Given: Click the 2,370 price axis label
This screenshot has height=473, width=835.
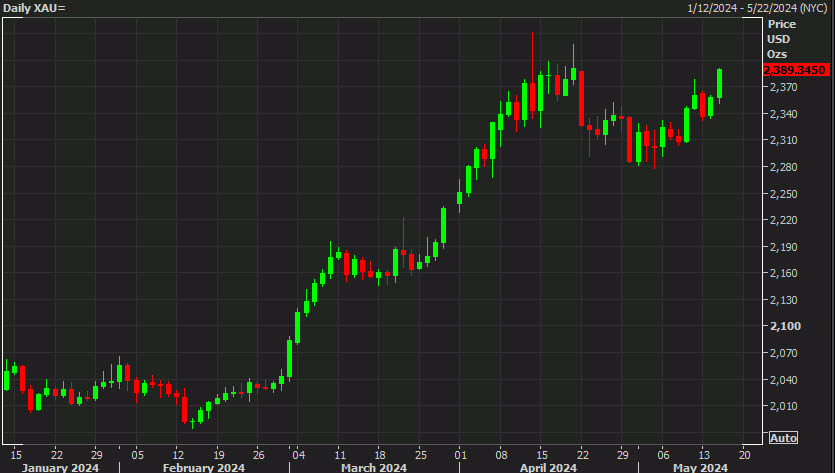Looking at the screenshot, I should coord(783,87).
